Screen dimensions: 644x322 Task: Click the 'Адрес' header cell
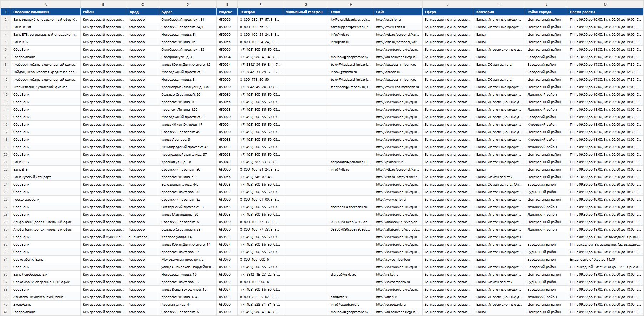(x=188, y=12)
